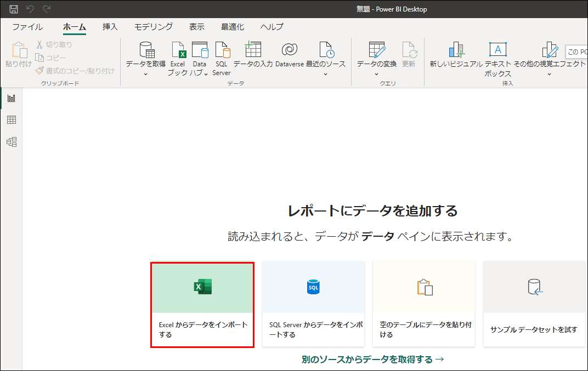
Task: Click the Undo arrow icon
Action: click(30, 9)
